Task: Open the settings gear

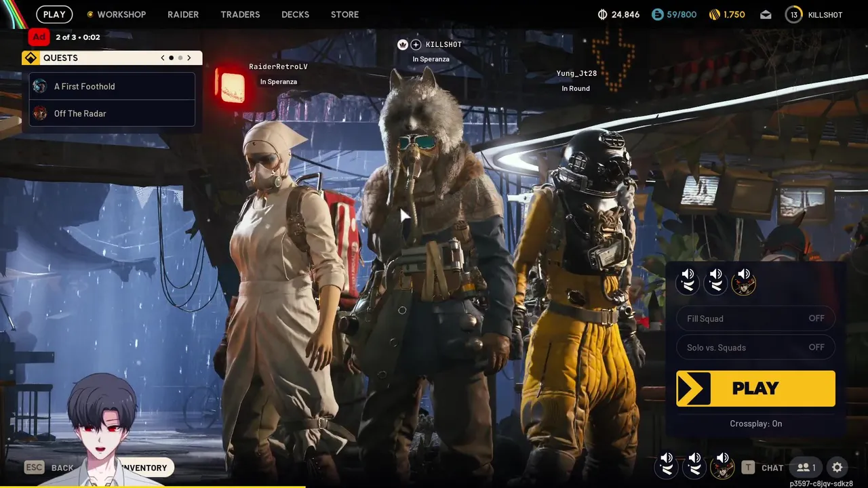Action: coord(837,467)
